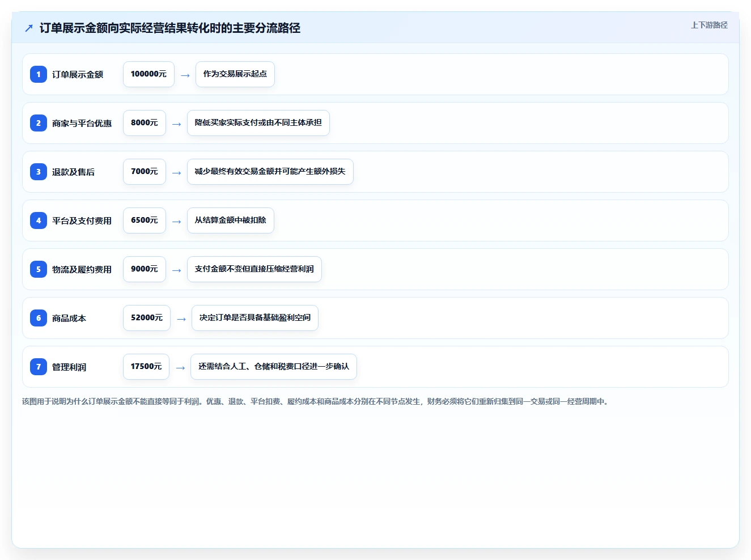The width and height of the screenshot is (751, 560).
Task: Click the 17500元 amount chip
Action: [x=146, y=367]
